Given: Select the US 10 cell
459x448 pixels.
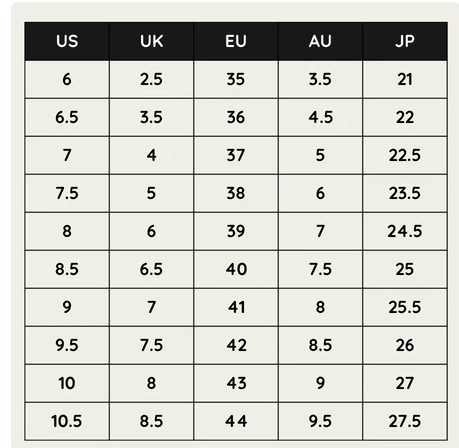Looking at the screenshot, I should (x=67, y=383).
